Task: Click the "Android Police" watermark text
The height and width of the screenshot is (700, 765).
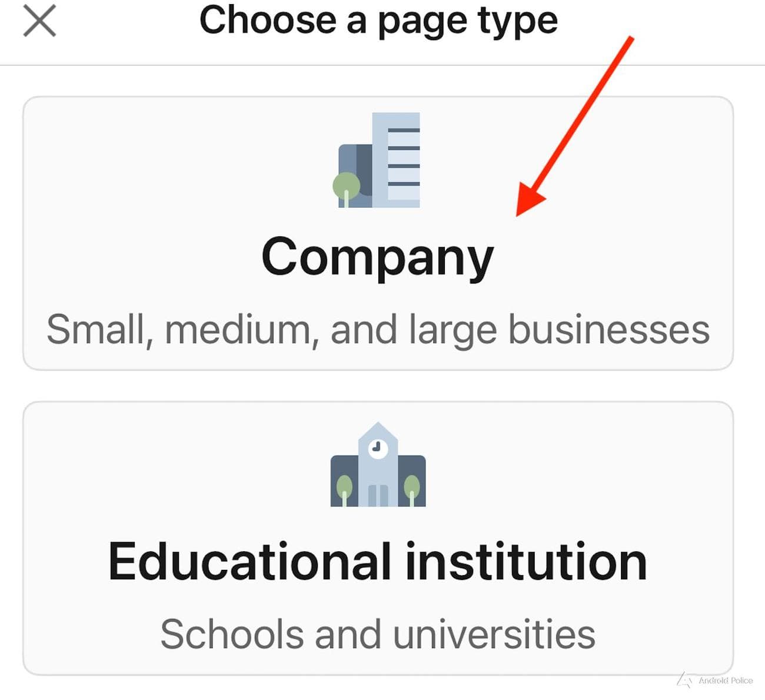Action: tap(726, 681)
